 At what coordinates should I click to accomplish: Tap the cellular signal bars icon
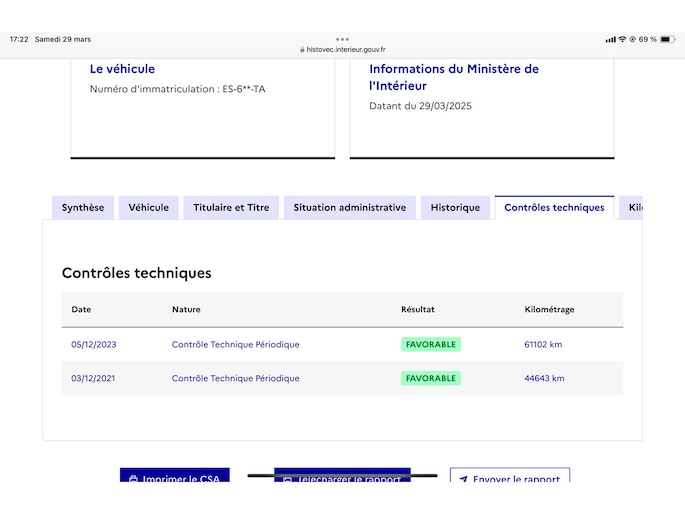tap(610, 39)
